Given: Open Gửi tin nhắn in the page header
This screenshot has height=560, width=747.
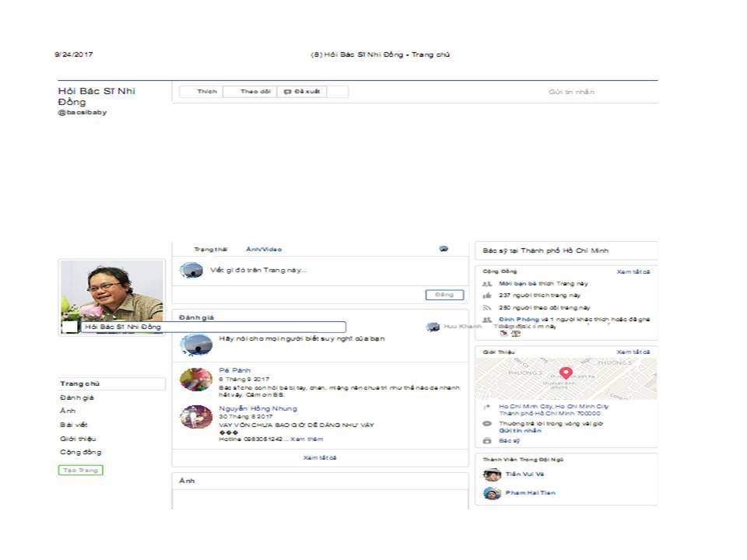Looking at the screenshot, I should (571, 92).
